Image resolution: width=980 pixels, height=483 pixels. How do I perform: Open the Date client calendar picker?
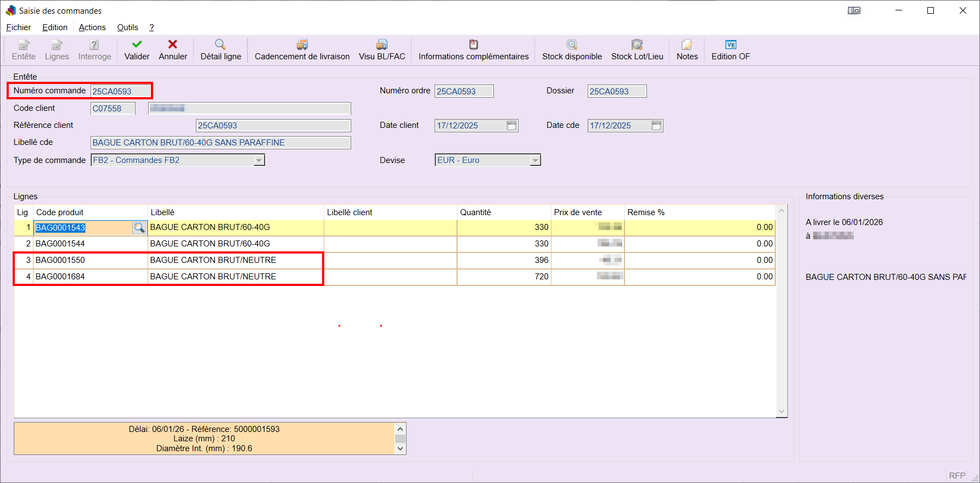511,126
